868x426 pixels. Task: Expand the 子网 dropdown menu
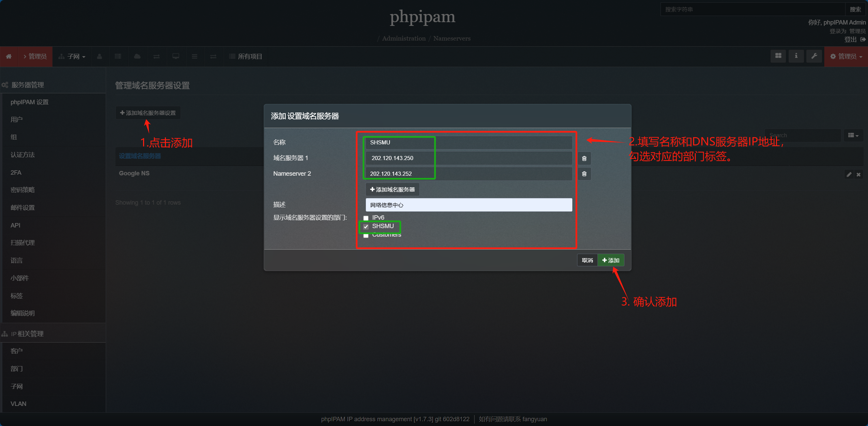[x=72, y=57]
